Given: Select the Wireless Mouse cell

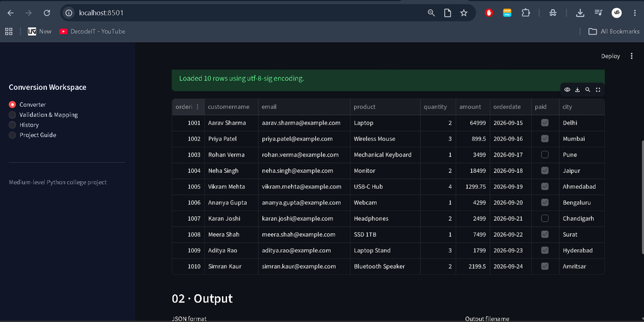Looking at the screenshot, I should [386, 139].
